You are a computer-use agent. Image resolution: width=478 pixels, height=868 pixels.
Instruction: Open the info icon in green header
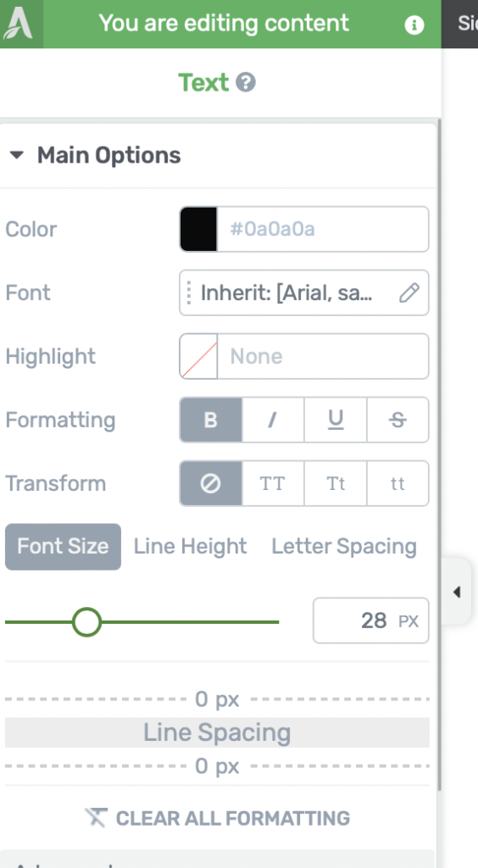coord(414,25)
